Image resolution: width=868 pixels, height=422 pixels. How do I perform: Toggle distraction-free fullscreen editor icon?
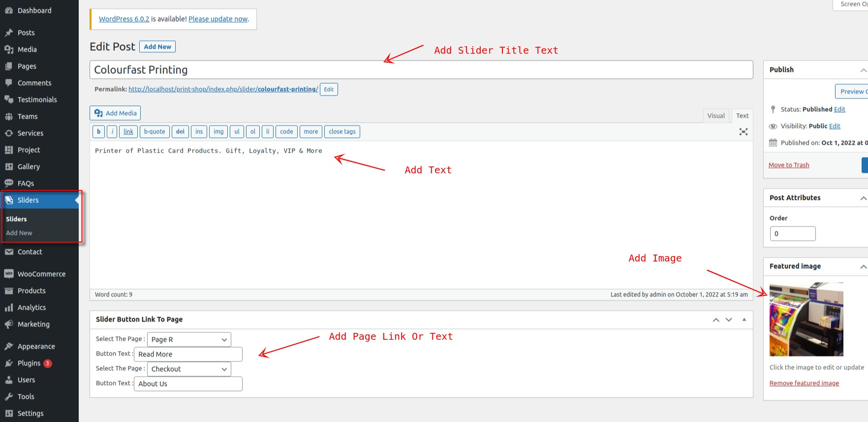pyautogui.click(x=744, y=131)
